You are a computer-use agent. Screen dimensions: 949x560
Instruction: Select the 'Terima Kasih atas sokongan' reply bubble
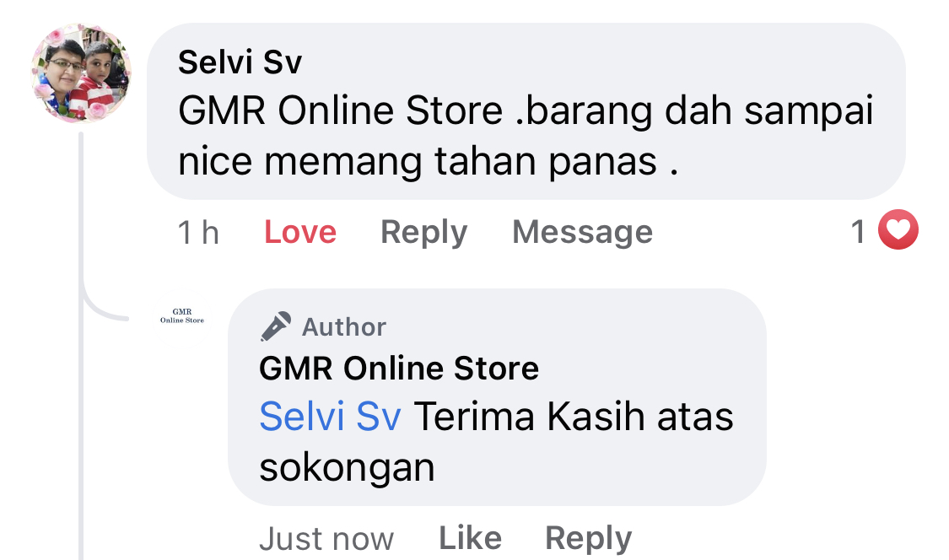tap(497, 397)
